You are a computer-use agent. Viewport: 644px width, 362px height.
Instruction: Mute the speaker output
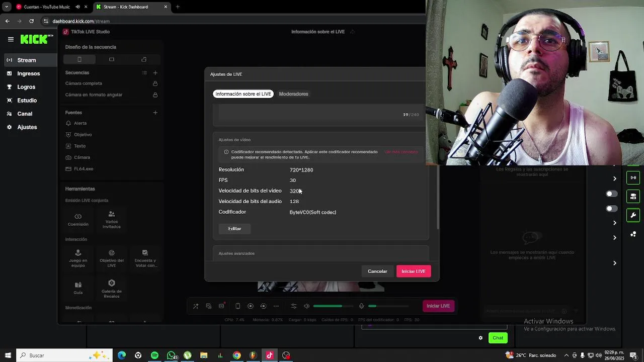306,306
